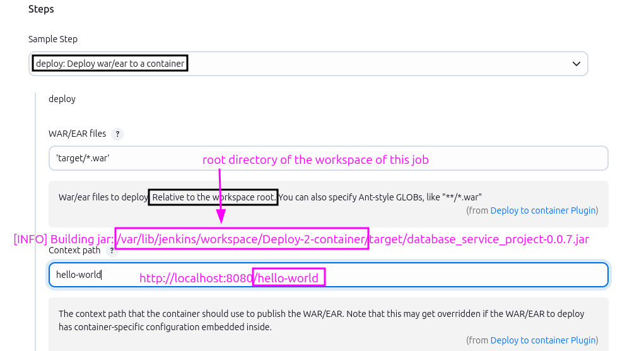Click the boxed /var/lib/jenkins/workspace/Deploy-2-container path
Screen dimensions: 644x351
241,239
